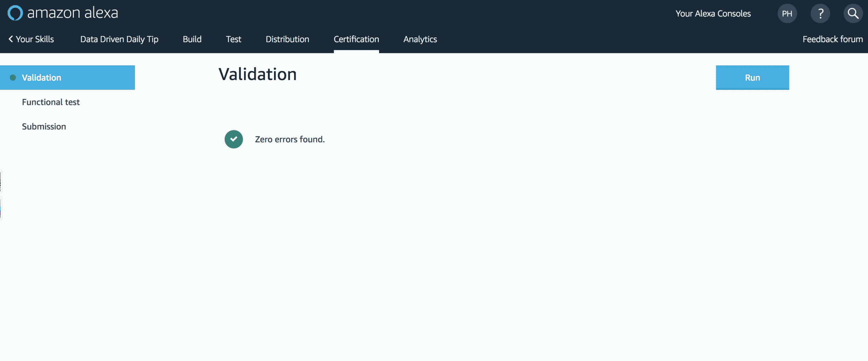Open the Your Alexa Consoles menu

pos(713,14)
